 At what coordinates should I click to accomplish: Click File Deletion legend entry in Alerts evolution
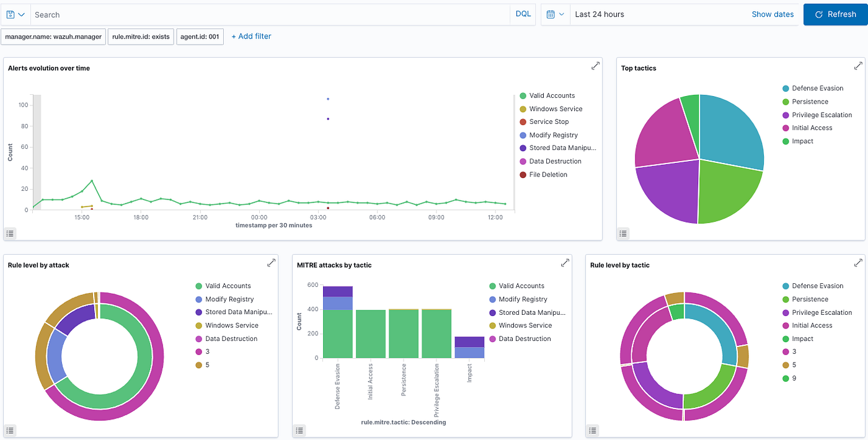tap(543, 175)
